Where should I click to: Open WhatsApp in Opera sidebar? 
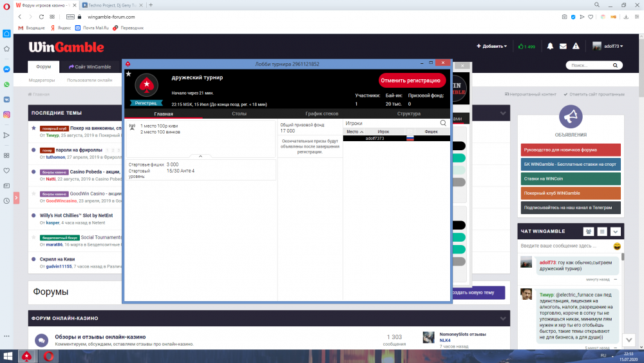pyautogui.click(x=6, y=84)
